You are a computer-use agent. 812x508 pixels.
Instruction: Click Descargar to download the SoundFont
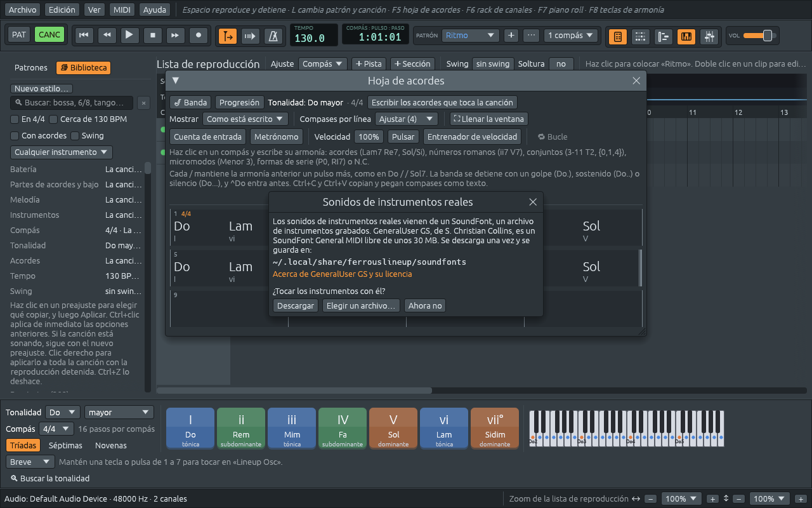pyautogui.click(x=296, y=305)
